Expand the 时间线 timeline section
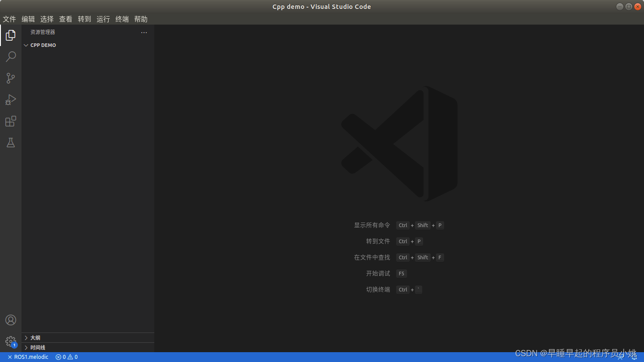 (88, 348)
